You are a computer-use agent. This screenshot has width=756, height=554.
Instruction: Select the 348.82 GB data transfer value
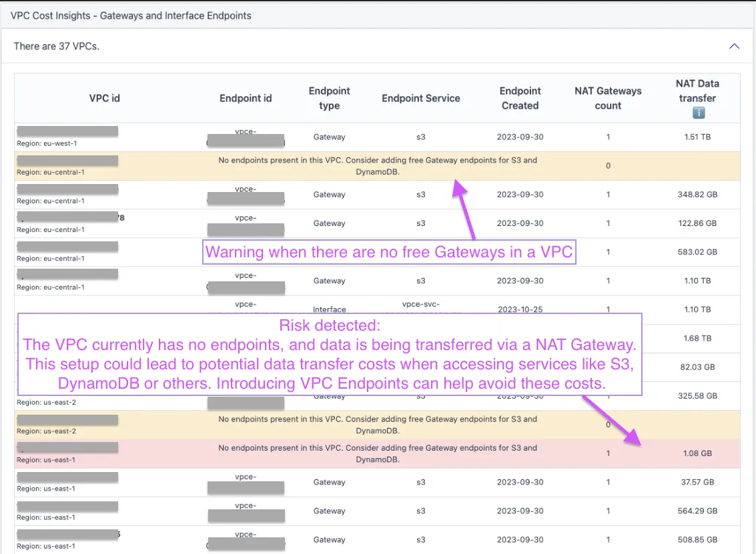698,195
